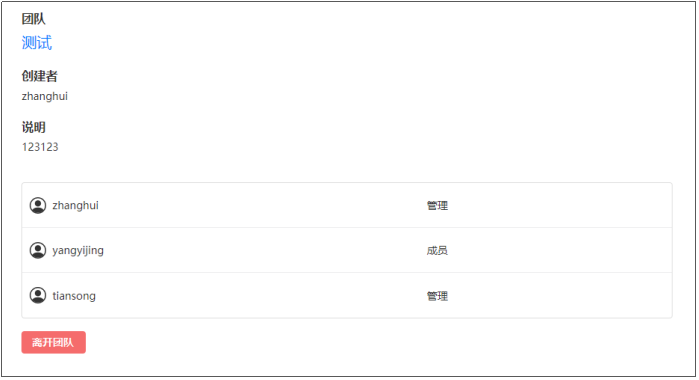
Task: Click creator name zhanghui under 创建者
Action: (x=45, y=96)
